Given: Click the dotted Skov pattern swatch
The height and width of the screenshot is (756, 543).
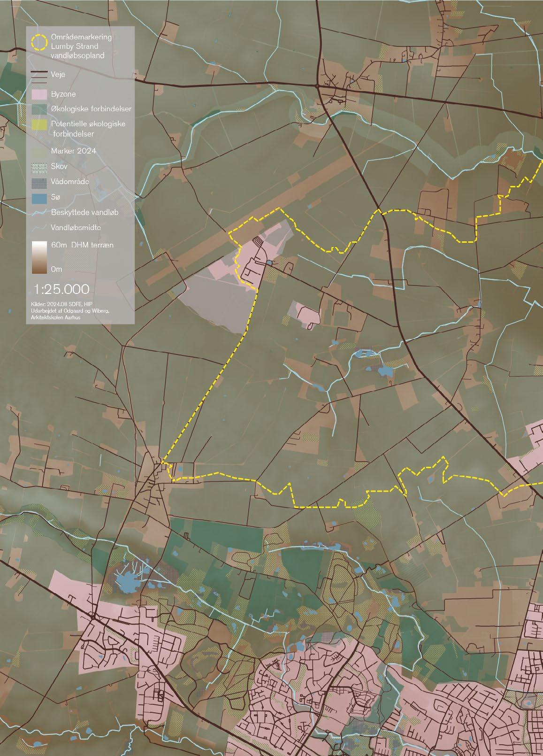Looking at the screenshot, I should (x=39, y=168).
